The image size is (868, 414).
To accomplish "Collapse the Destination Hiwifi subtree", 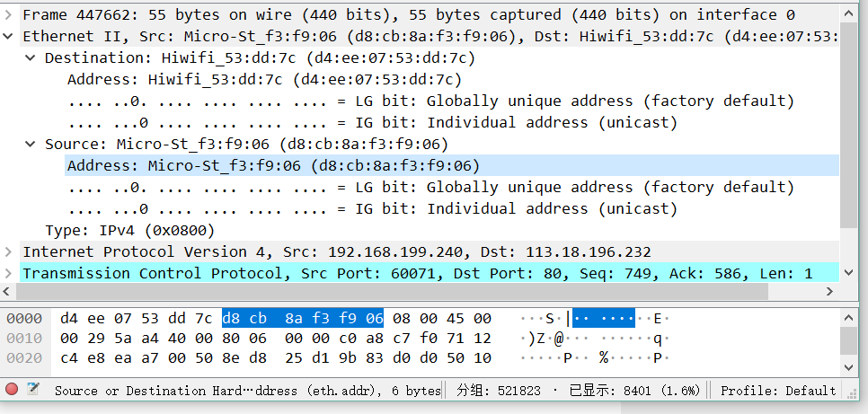I will 31,57.
